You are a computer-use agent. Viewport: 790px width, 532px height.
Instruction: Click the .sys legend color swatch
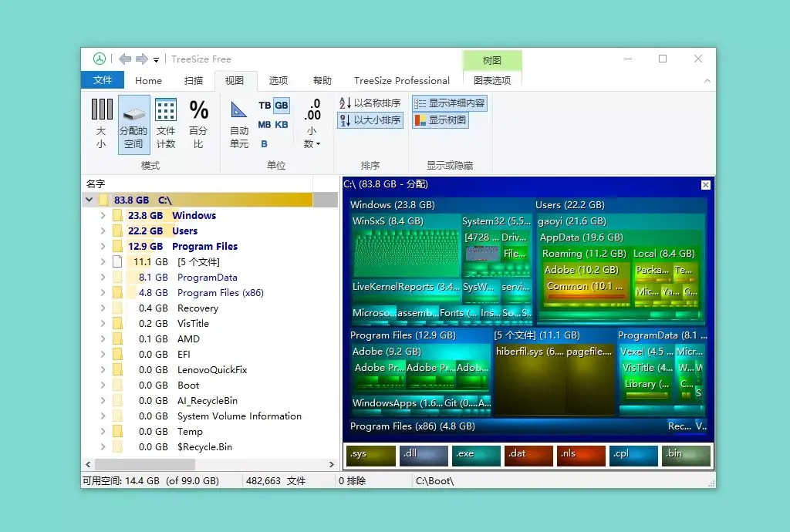click(x=371, y=455)
